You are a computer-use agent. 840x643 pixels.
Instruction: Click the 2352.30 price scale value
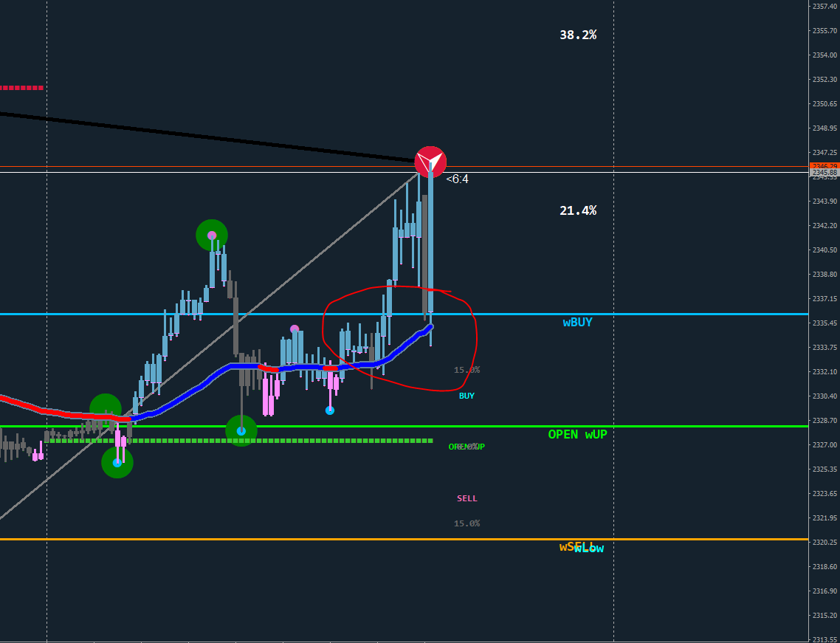coord(824,79)
